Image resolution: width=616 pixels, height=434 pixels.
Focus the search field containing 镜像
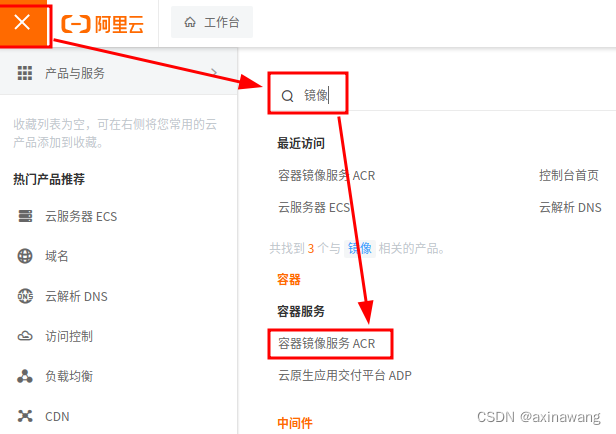click(444, 95)
